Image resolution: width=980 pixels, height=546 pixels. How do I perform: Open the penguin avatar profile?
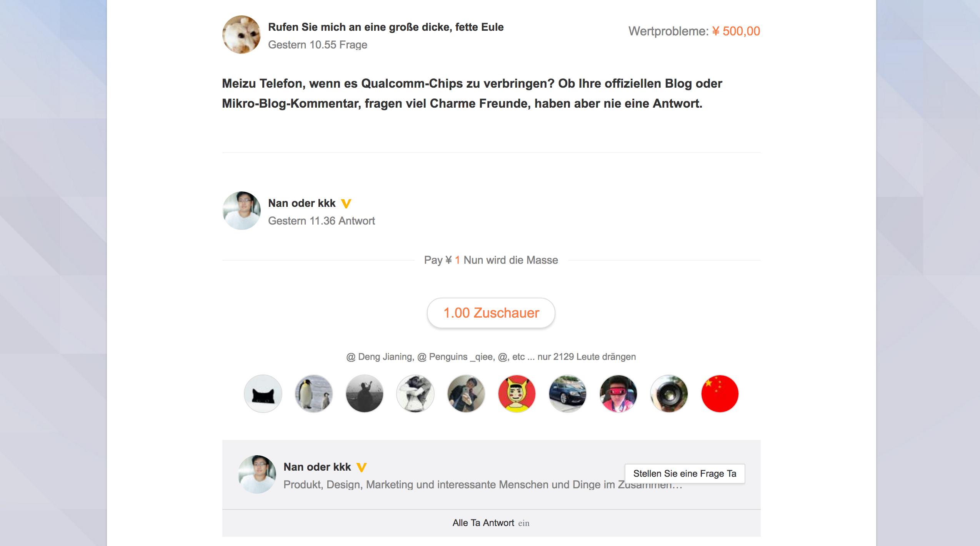pyautogui.click(x=314, y=394)
